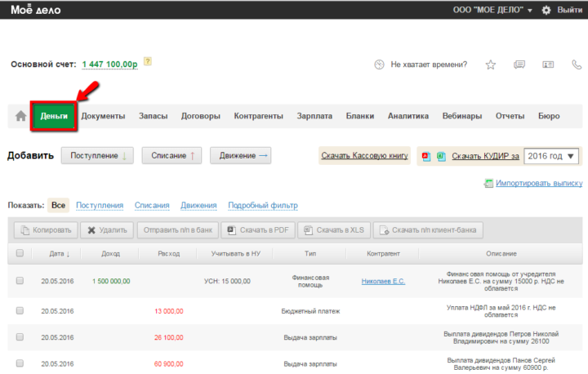
Task: Switch to the Зарплата tab
Action: tap(314, 116)
